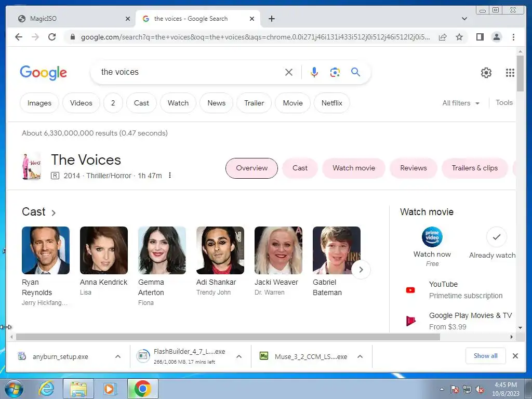Select the Watch filter chip
Viewport: 532px width, 399px height.
pyautogui.click(x=178, y=103)
